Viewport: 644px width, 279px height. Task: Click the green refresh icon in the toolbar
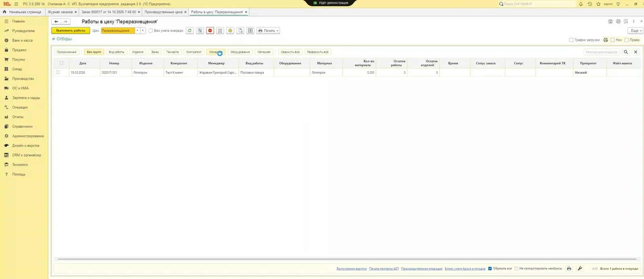pyautogui.click(x=190, y=31)
